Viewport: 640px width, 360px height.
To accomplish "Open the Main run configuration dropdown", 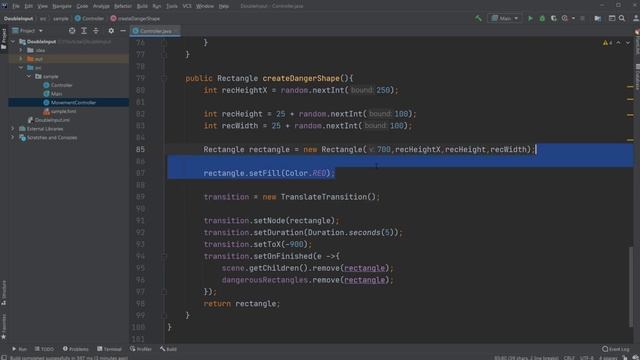I will (504, 18).
